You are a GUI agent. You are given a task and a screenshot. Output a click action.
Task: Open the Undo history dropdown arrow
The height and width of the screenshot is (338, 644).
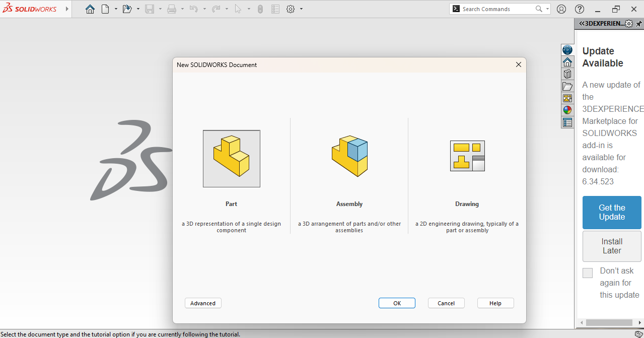pos(204,9)
